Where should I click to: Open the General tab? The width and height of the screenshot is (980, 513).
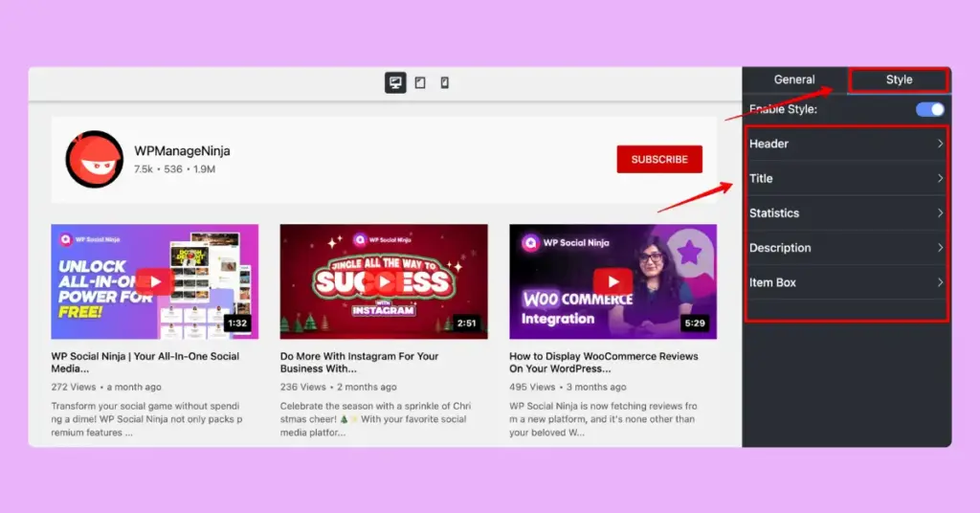pyautogui.click(x=794, y=80)
